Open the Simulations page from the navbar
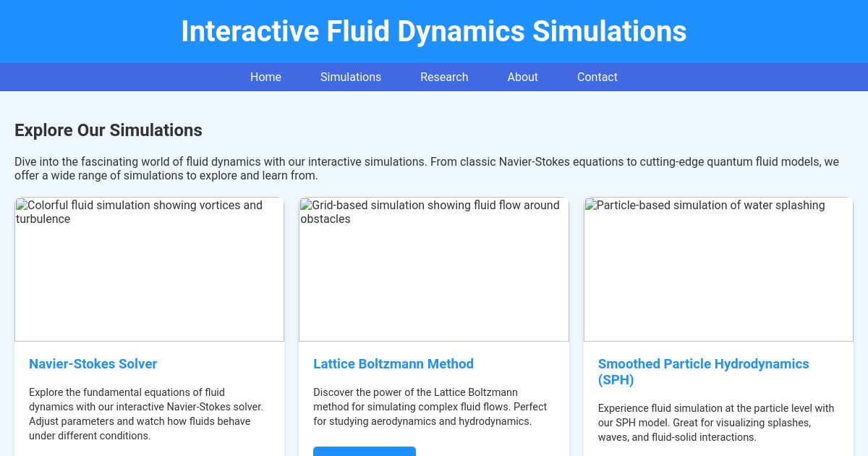 click(x=351, y=77)
